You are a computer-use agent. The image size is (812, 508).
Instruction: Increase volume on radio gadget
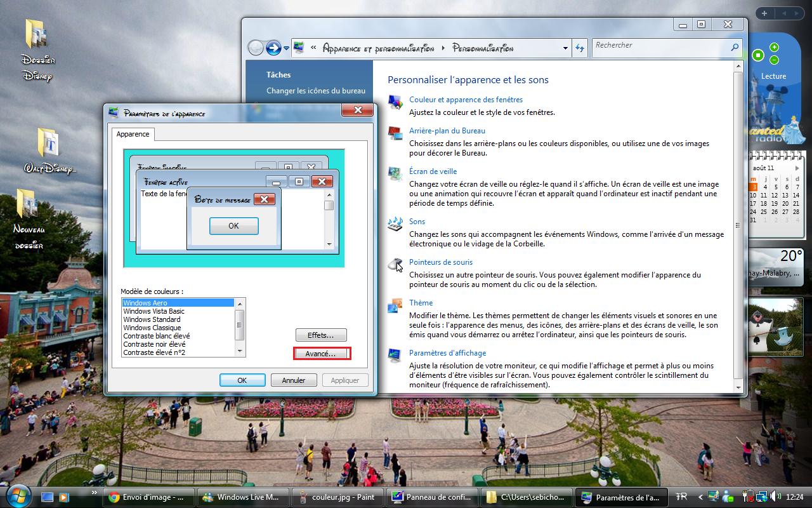coord(774,48)
